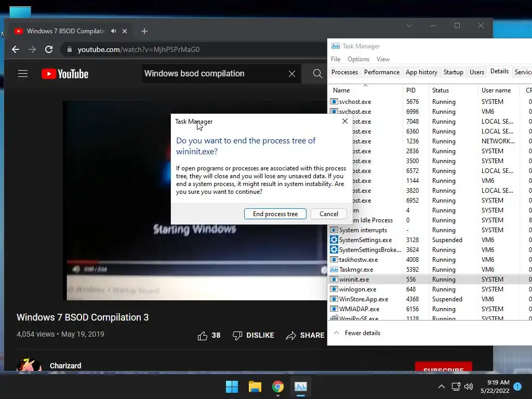Screen dimensions: 532x399
Task: Click the Chrome forward arrow
Action: [x=32, y=49]
